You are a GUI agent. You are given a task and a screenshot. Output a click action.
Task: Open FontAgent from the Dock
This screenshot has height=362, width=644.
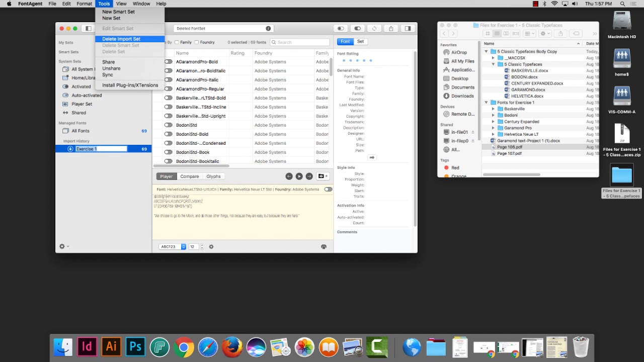tap(159, 347)
